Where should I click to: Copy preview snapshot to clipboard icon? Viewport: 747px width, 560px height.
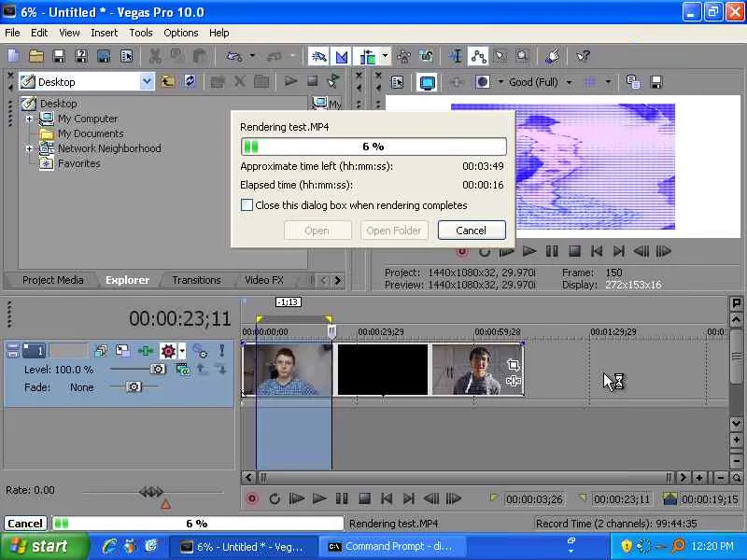[633, 82]
